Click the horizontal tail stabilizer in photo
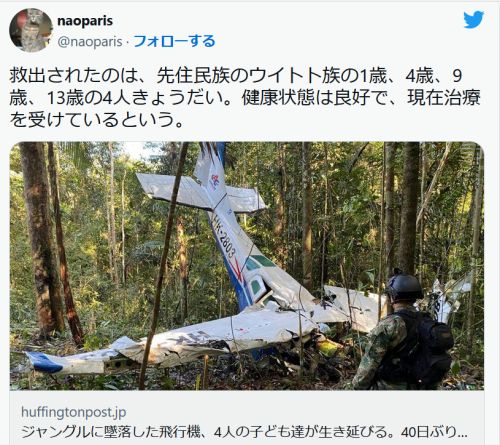Image resolution: width=500 pixels, height=445 pixels. click(201, 193)
